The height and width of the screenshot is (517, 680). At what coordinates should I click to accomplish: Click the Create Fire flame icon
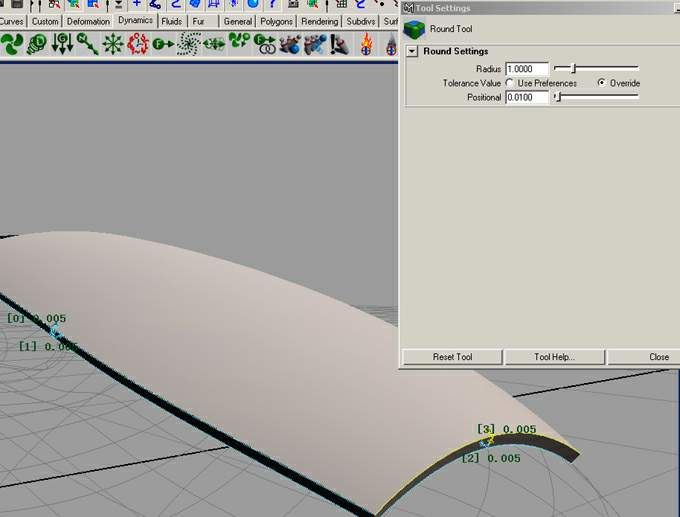[x=366, y=44]
